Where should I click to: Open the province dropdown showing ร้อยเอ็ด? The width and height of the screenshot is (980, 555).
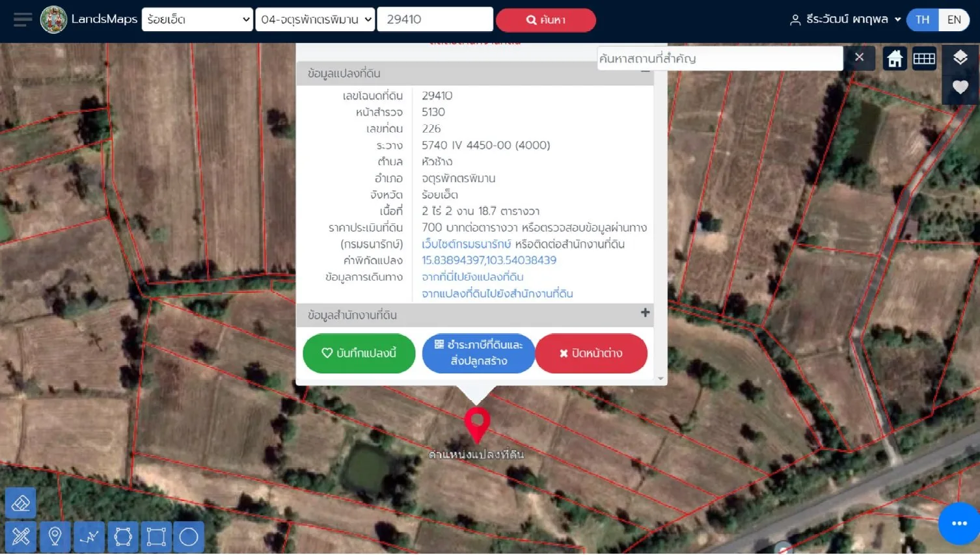tap(197, 20)
